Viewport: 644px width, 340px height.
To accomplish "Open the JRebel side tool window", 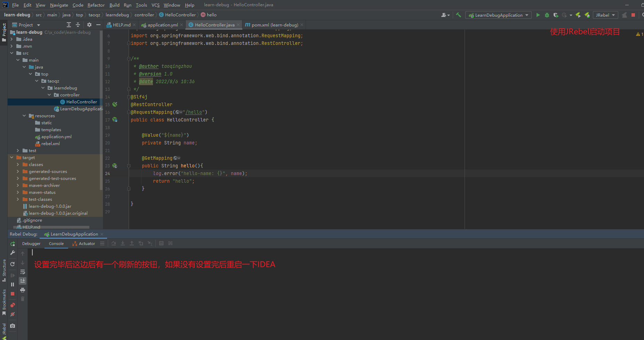I will pyautogui.click(x=4, y=331).
